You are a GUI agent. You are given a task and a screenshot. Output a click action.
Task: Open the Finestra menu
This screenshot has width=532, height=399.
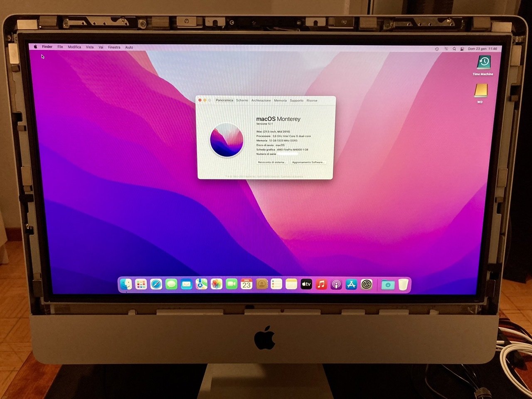[x=114, y=47]
